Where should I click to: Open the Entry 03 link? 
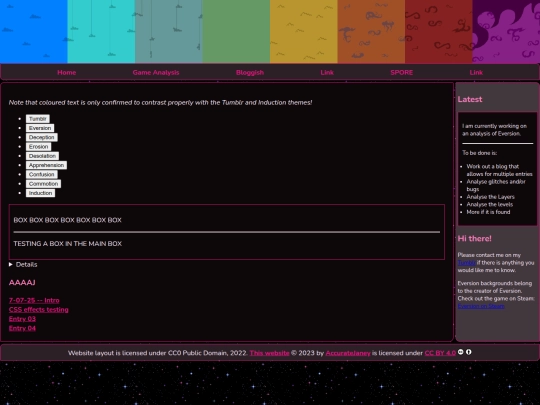(22, 319)
